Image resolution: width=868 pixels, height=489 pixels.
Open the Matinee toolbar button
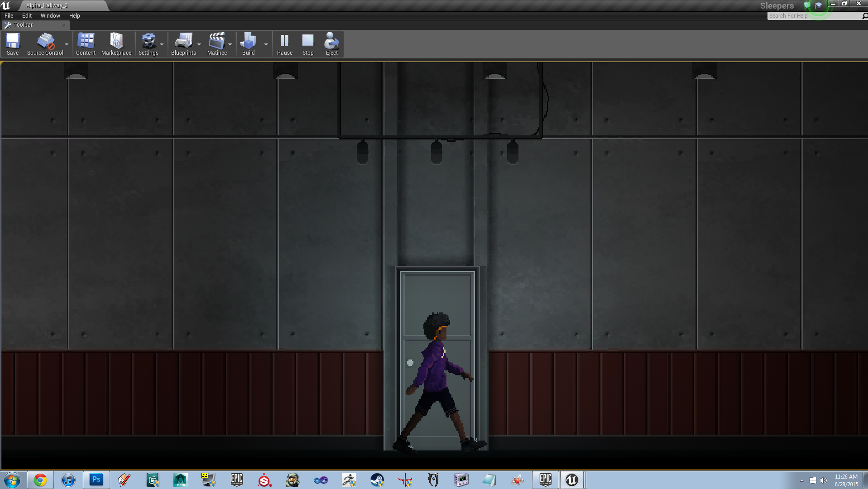click(x=217, y=44)
